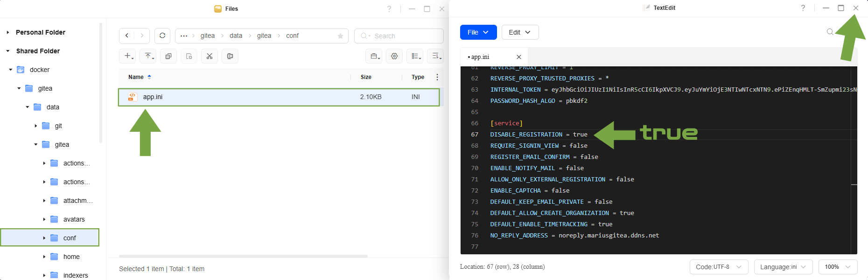
Task: Change syntax via Language:ini dropdown
Action: pyautogui.click(x=783, y=267)
